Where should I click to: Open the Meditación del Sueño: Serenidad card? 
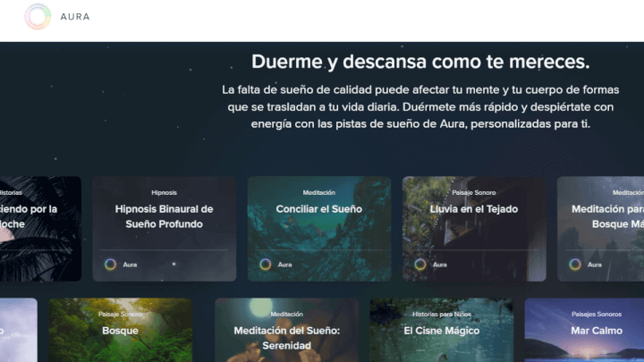pos(287,330)
